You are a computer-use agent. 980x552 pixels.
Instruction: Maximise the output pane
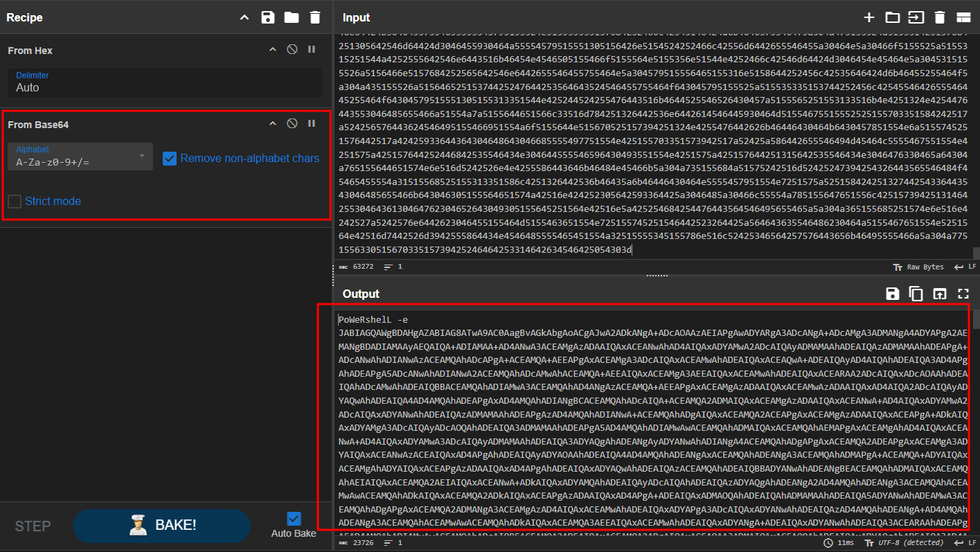pyautogui.click(x=963, y=294)
